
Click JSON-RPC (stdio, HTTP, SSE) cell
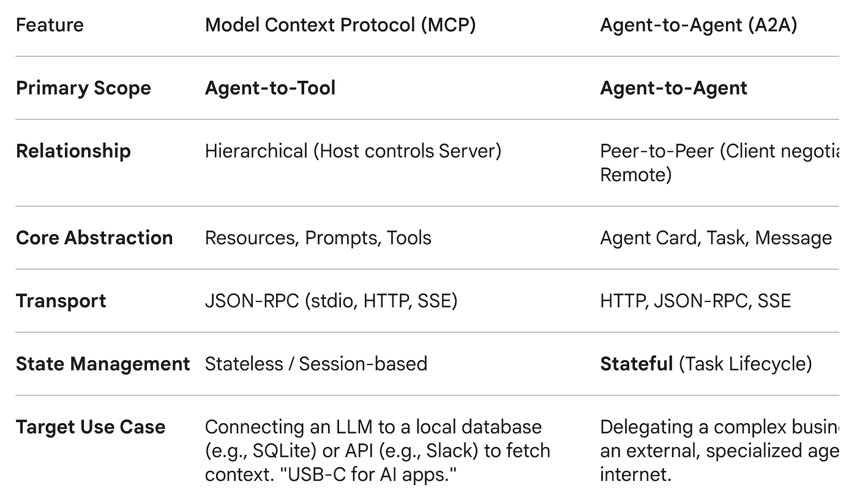pos(331,301)
